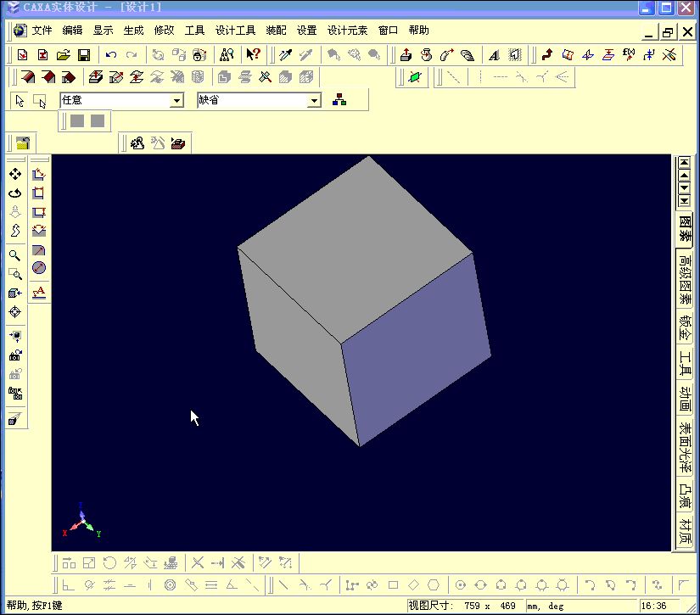Select the zoom window tool
The width and height of the screenshot is (700, 615).
tap(15, 274)
